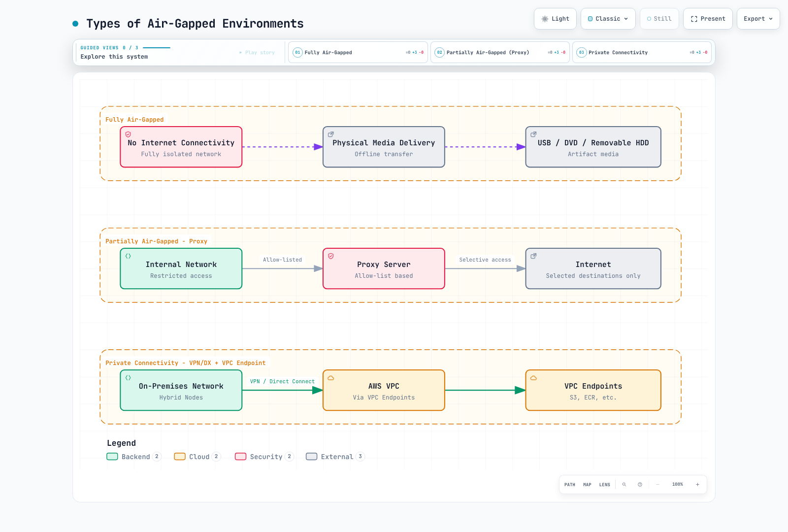Click the 'Selective access' edge label
Image resolution: width=788 pixels, height=532 pixels.
[x=485, y=260]
